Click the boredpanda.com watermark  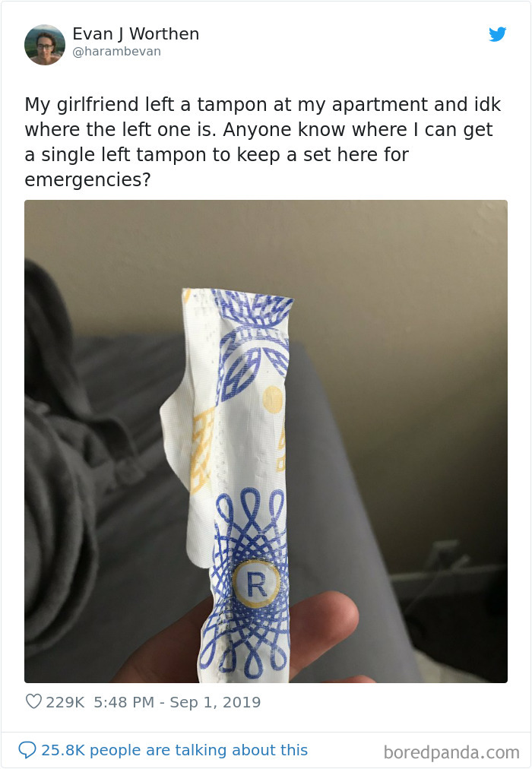451,752
